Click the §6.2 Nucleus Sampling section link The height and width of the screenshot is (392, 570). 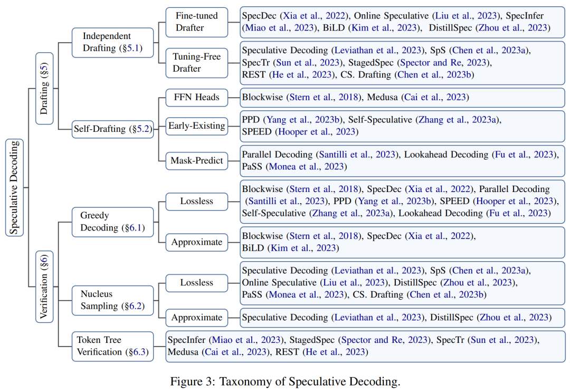click(135, 306)
